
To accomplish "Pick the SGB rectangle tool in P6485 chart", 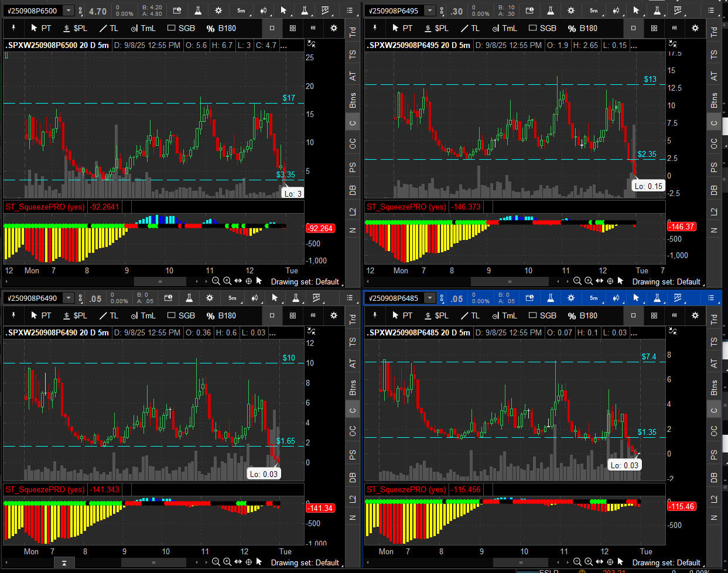I will pyautogui.click(x=542, y=315).
